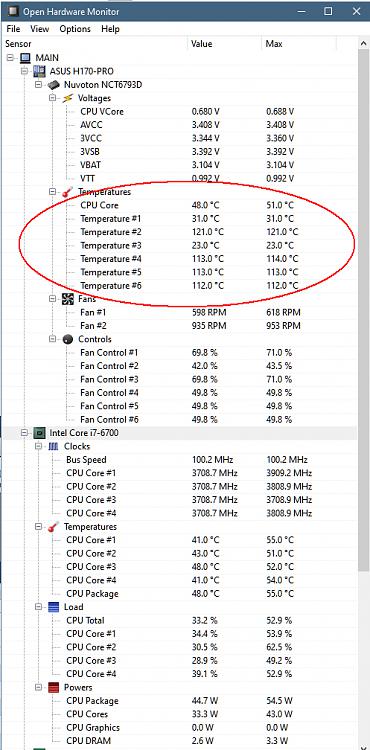Select the Fan #1 row
This screenshot has height=750, width=370.
tap(179, 312)
